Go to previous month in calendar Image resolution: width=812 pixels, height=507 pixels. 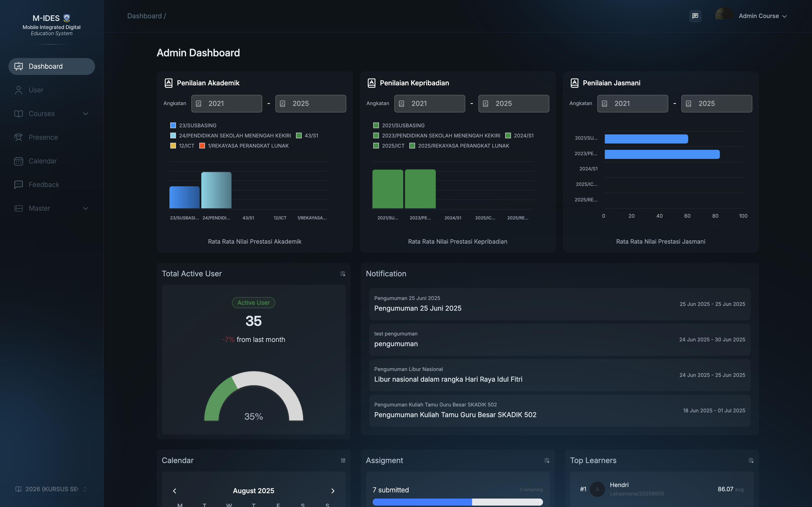pyautogui.click(x=175, y=491)
